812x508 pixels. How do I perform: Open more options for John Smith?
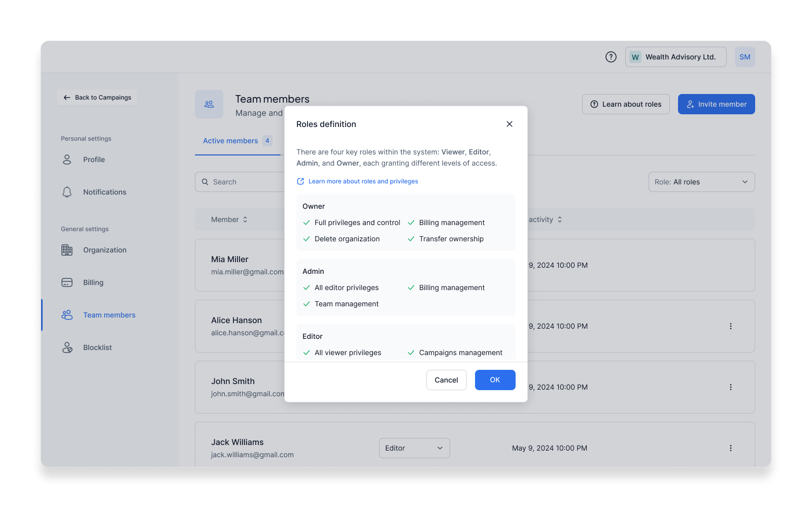(x=731, y=387)
